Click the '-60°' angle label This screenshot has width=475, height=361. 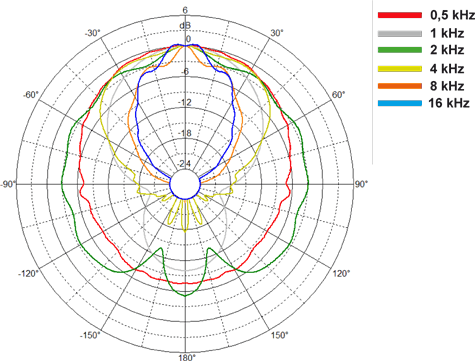point(31,95)
